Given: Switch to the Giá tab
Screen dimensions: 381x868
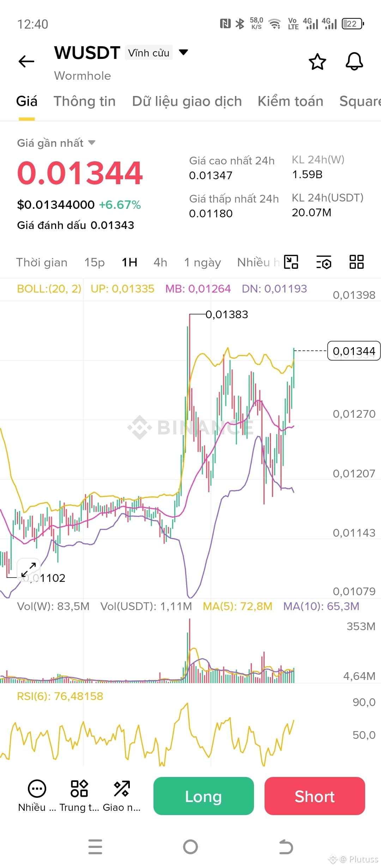Looking at the screenshot, I should (x=27, y=101).
